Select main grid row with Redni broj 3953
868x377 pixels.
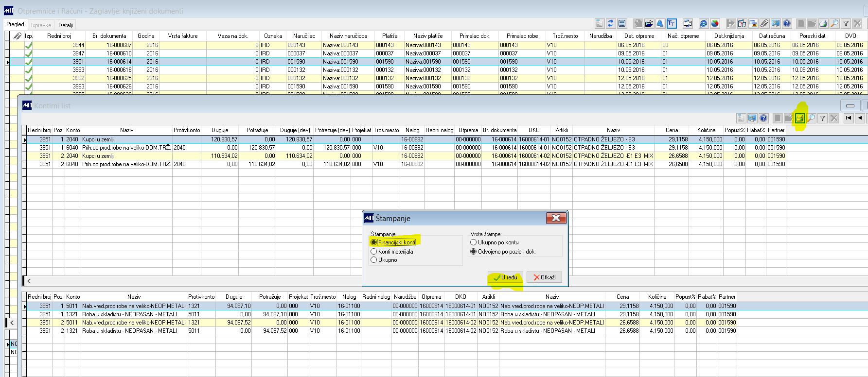click(x=438, y=70)
